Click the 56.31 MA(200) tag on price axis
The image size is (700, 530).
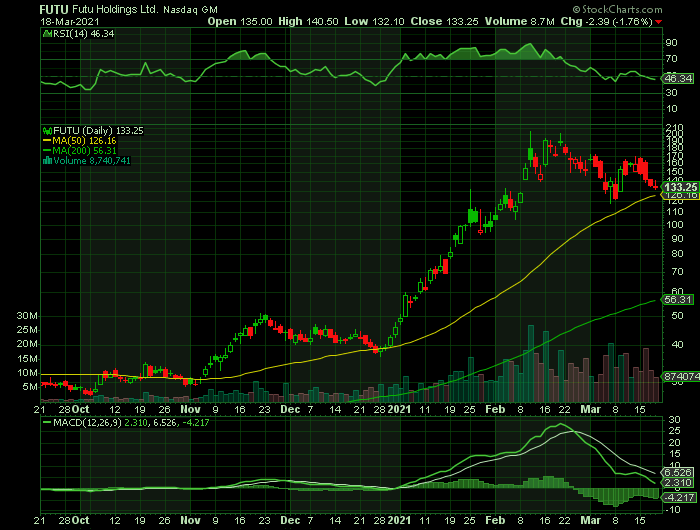click(678, 300)
